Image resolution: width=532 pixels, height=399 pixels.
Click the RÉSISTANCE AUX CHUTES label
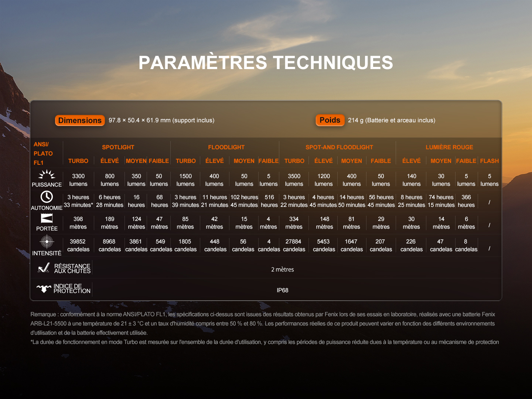coord(72,268)
